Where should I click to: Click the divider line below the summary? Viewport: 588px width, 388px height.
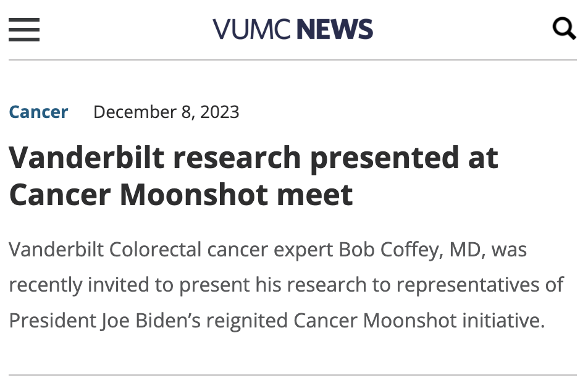293,375
